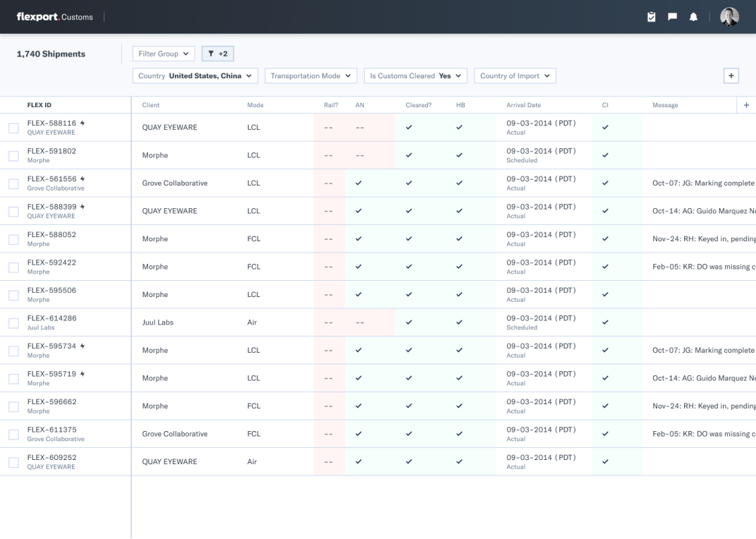756x539 pixels.
Task: Open the user profile avatar
Action: pyautogui.click(x=729, y=17)
